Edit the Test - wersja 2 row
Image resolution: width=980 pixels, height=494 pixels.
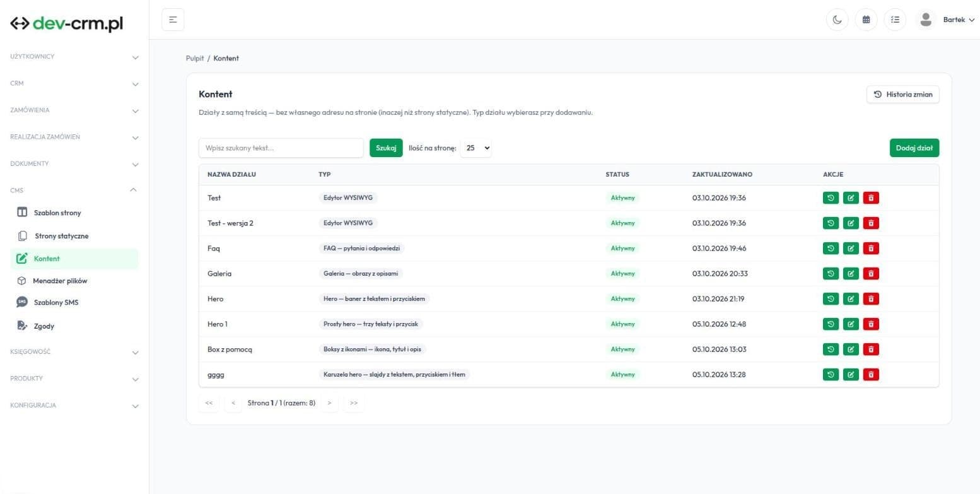point(851,223)
